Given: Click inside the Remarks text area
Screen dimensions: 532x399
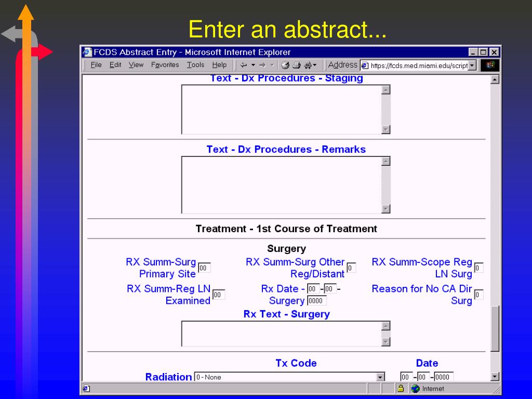Looking at the screenshot, I should coord(281,185).
